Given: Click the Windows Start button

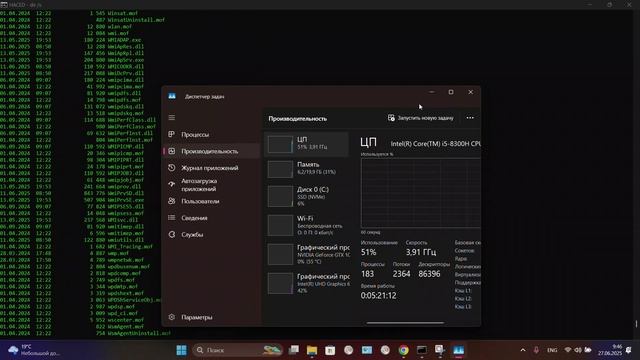Looking at the screenshot, I should coord(182,350).
